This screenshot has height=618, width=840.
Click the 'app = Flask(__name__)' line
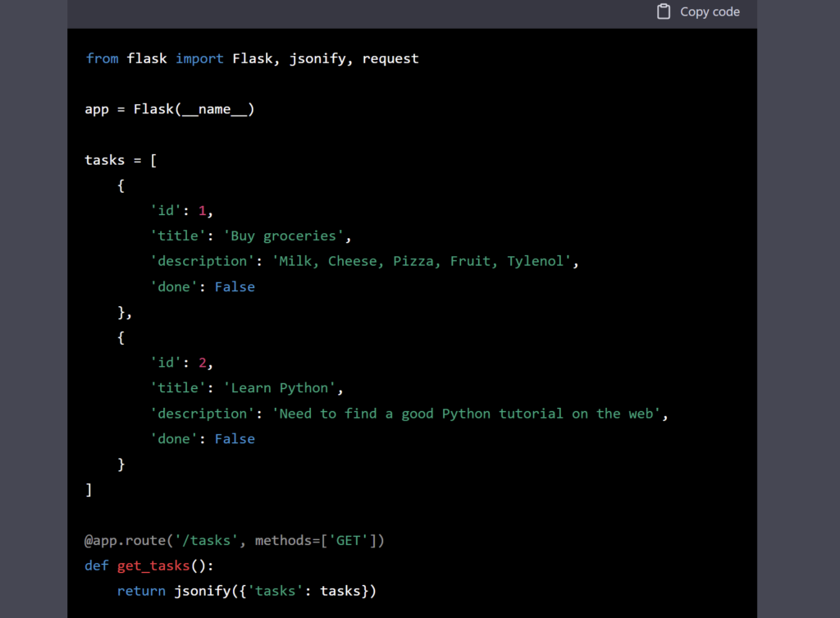click(170, 109)
